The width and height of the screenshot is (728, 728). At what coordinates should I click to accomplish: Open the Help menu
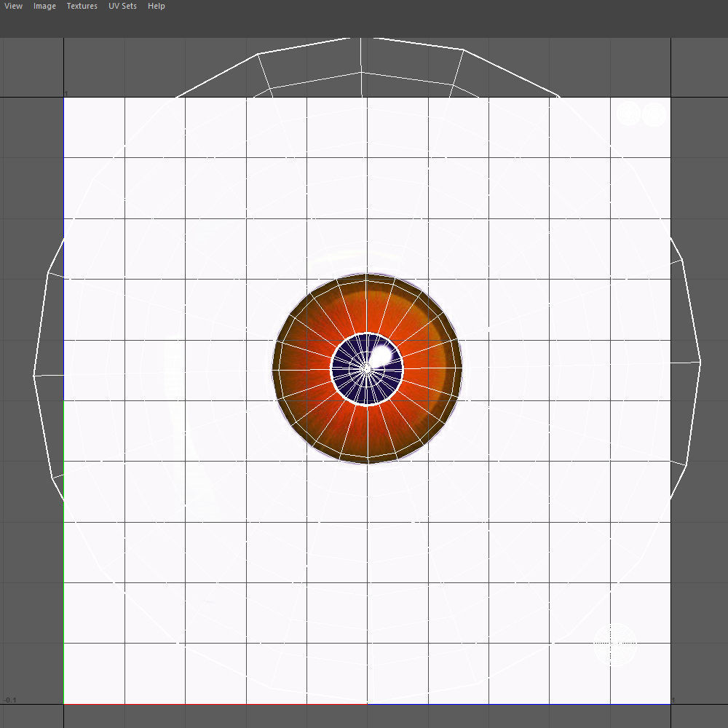click(156, 6)
